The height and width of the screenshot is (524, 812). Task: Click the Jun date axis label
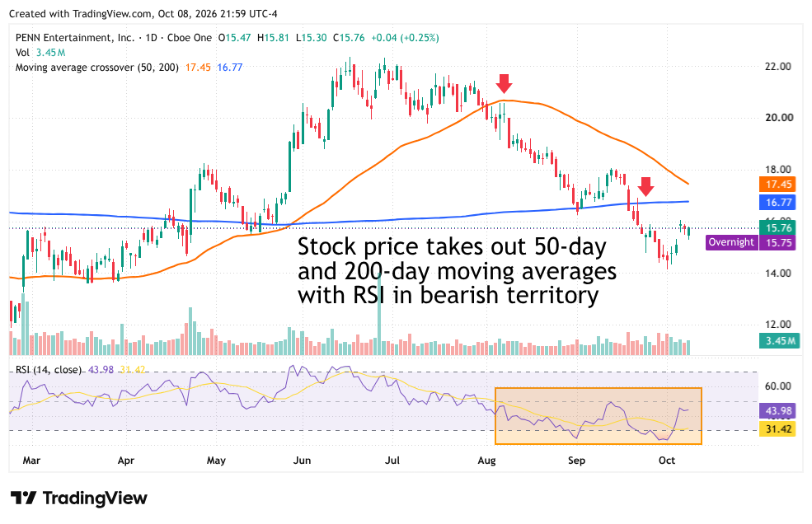tap(302, 461)
